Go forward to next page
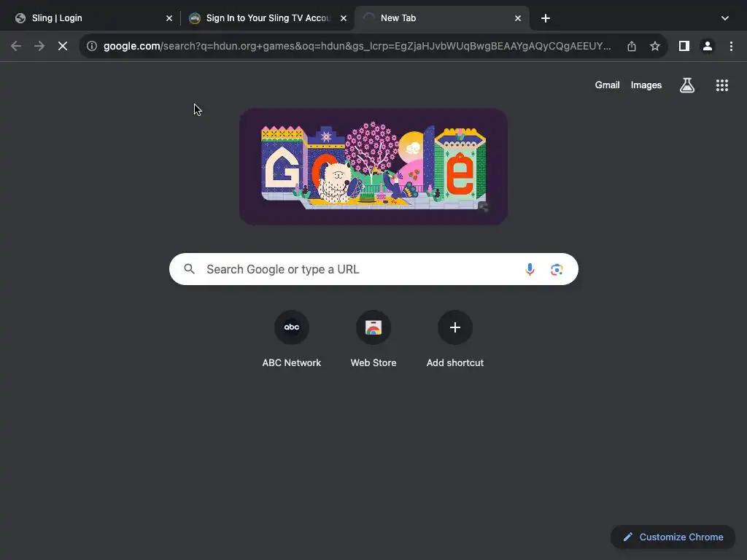 [x=39, y=46]
